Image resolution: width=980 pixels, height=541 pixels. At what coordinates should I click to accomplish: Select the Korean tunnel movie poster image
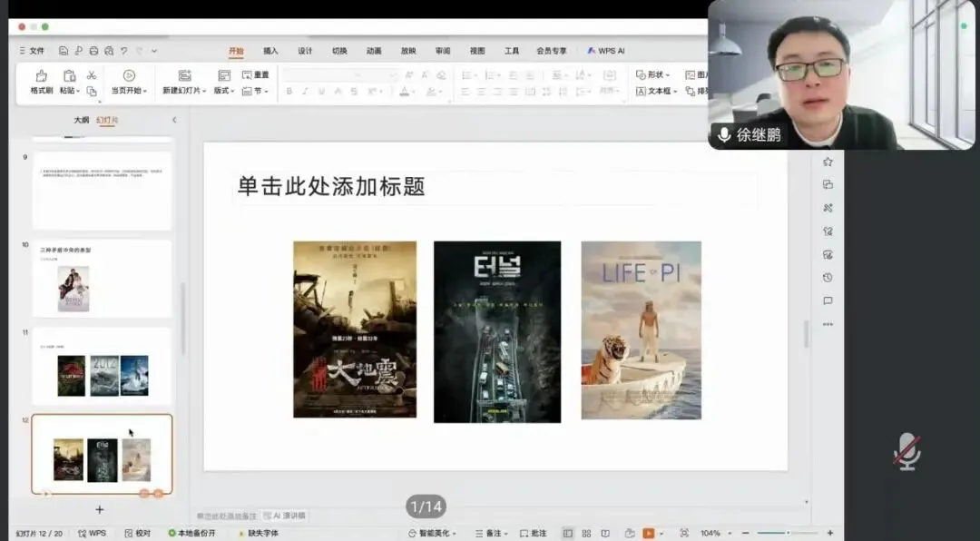(497, 332)
